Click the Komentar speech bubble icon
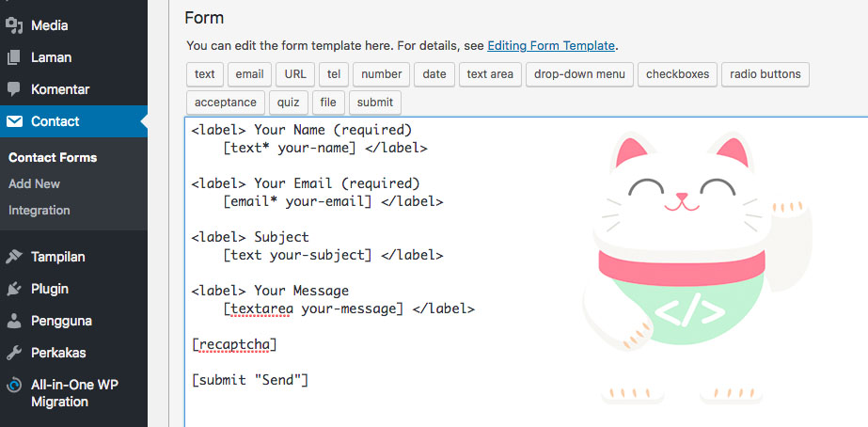 tap(14, 89)
